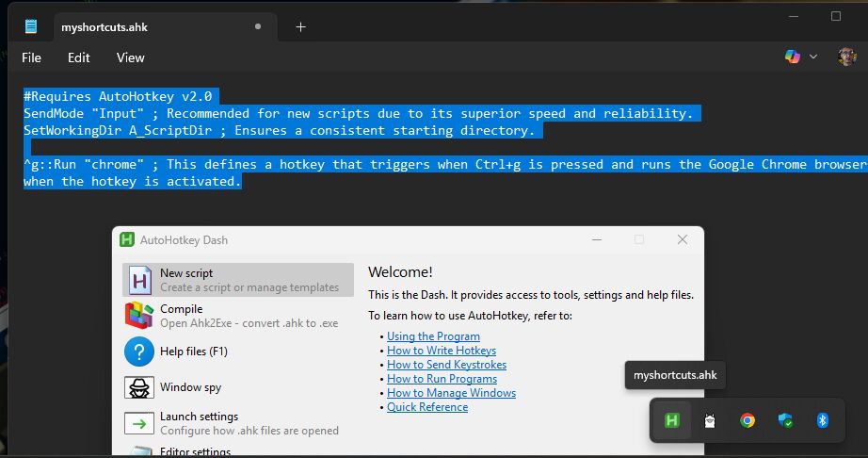
Task: Click the ^g::Run "chrome" hotkey line
Action: pos(445,165)
